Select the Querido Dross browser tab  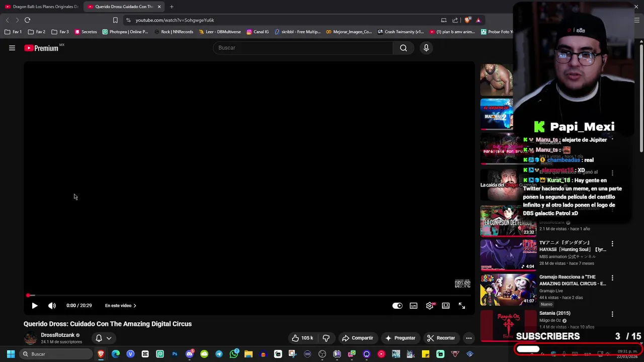click(x=123, y=7)
